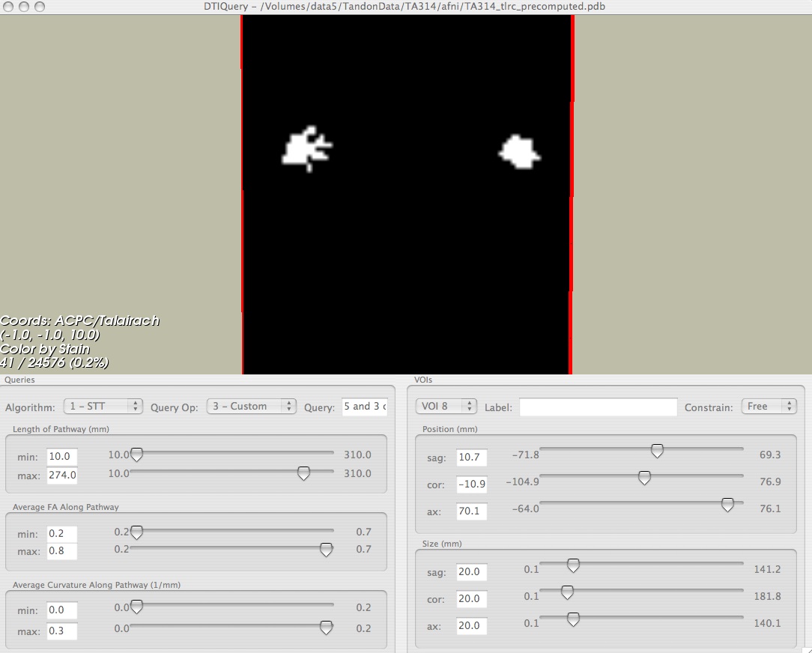Click the left white region in viewer
This screenshot has height=653, width=812.
tap(304, 148)
